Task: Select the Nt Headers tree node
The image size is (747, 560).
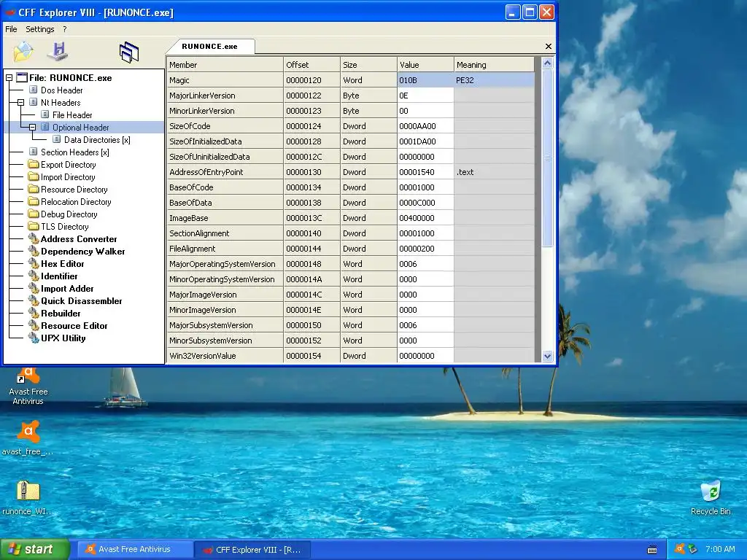Action: (x=61, y=102)
